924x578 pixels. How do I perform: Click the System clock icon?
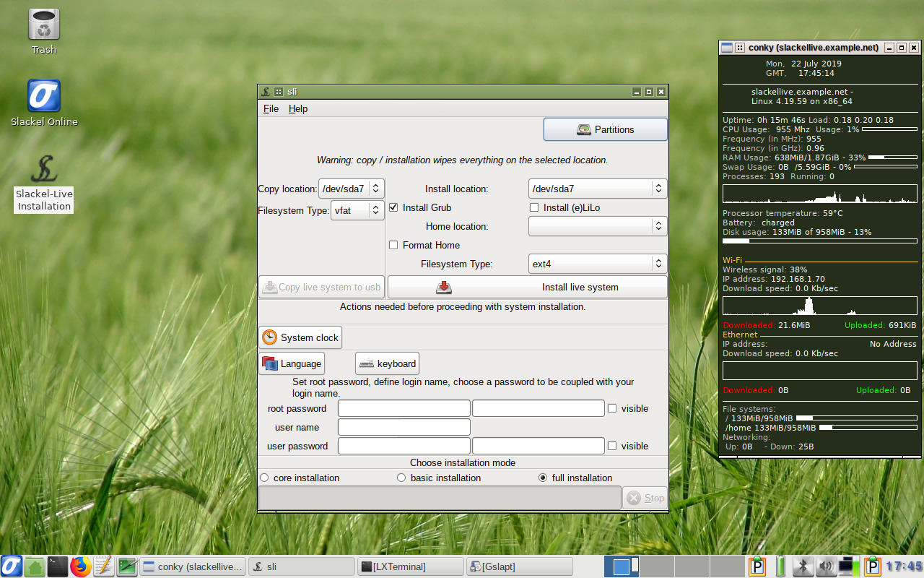[300, 337]
